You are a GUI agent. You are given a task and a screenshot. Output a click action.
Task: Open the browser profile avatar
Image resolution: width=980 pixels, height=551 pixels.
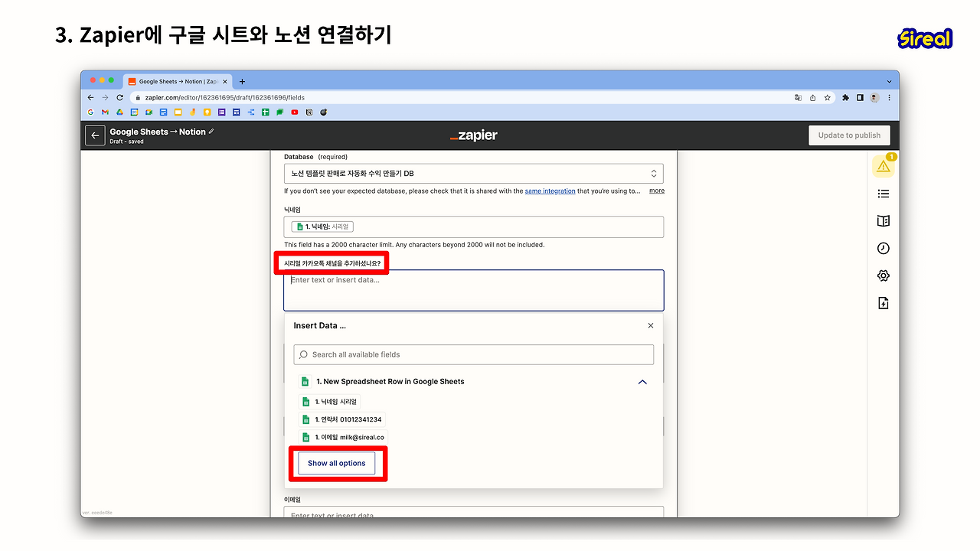coord(874,98)
